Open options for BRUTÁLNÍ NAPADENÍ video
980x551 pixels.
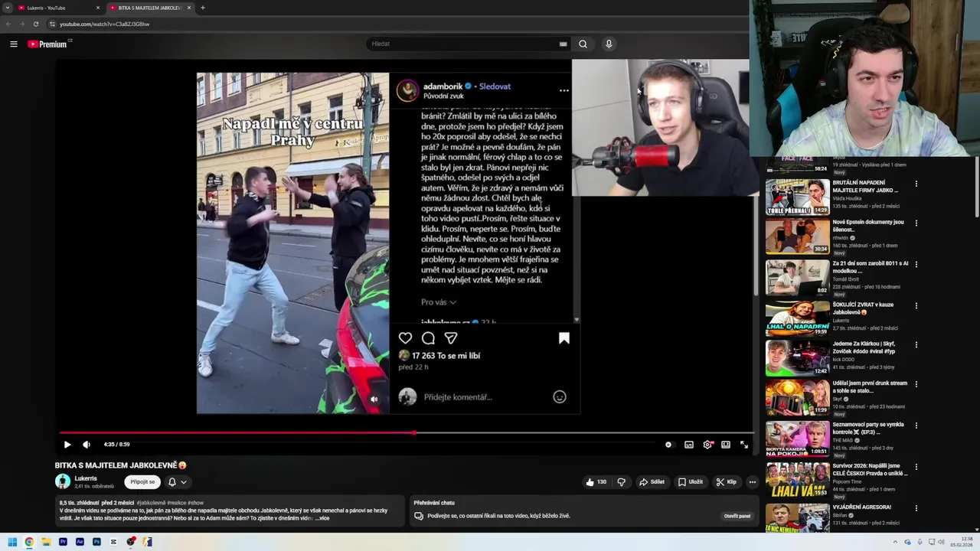click(916, 184)
